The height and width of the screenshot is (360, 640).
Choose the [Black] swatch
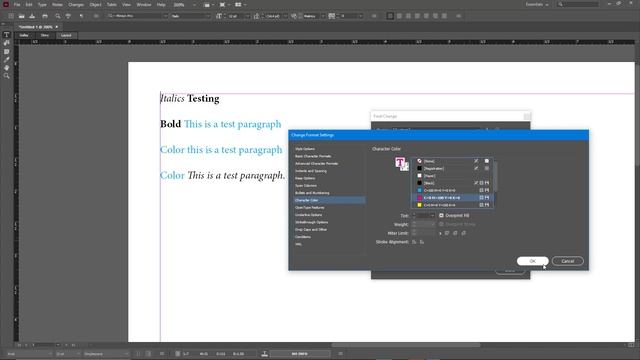pyautogui.click(x=452, y=183)
